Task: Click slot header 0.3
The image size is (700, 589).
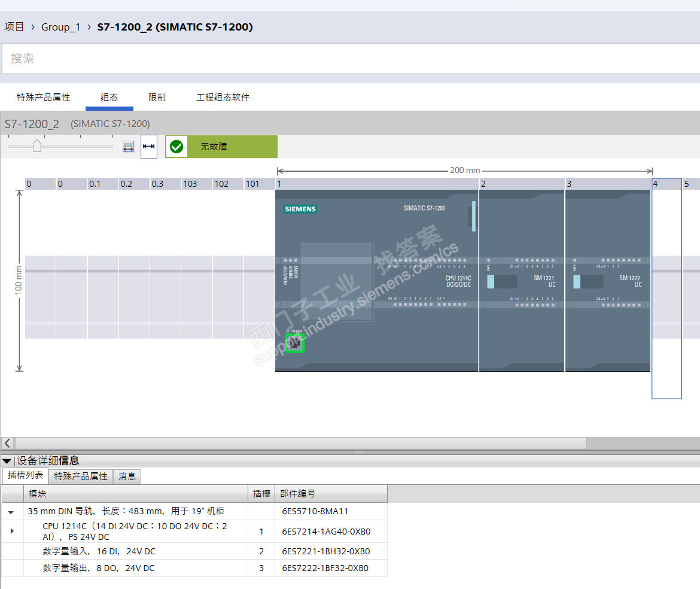Action: pyautogui.click(x=165, y=184)
